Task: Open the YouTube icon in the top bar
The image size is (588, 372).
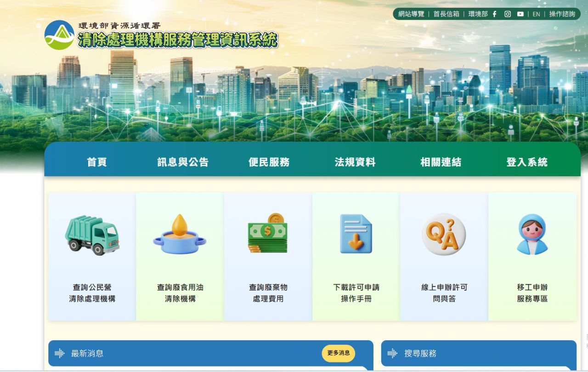Action: (520, 14)
